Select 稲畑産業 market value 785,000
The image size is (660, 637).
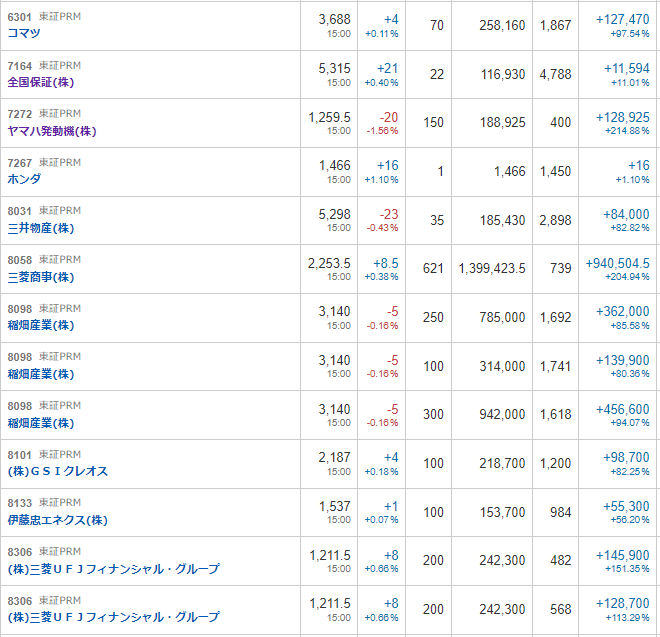coord(502,317)
